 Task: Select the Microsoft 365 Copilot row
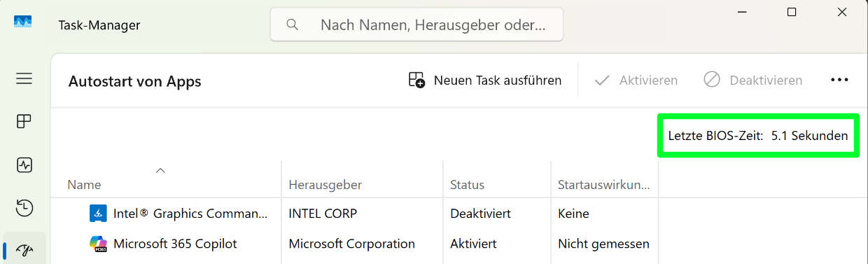click(x=459, y=244)
